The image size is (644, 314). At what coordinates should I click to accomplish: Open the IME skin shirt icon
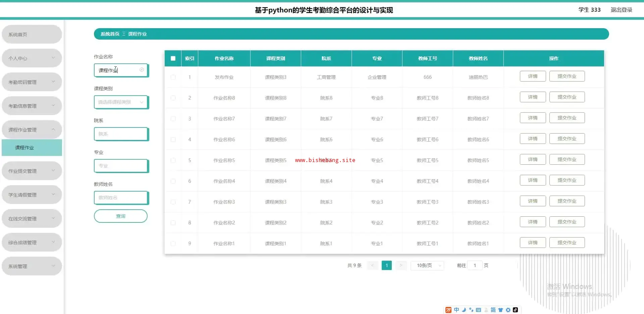click(x=500, y=310)
